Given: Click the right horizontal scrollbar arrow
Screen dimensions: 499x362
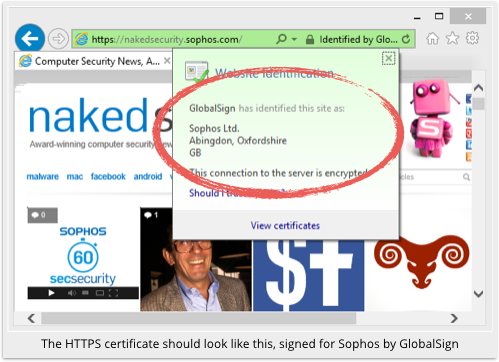Looking at the screenshot, I should 454,318.
